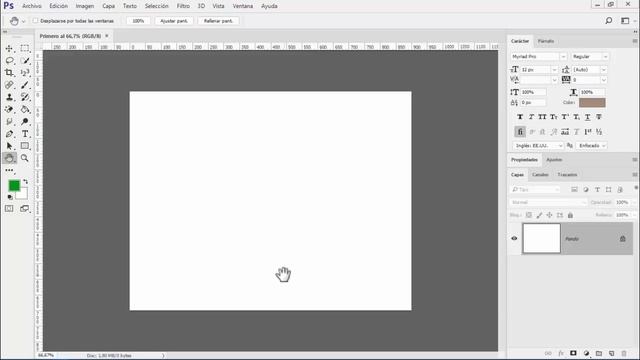Select the Zoom magnifier tool
The width and height of the screenshot is (640, 360).
coord(25,158)
